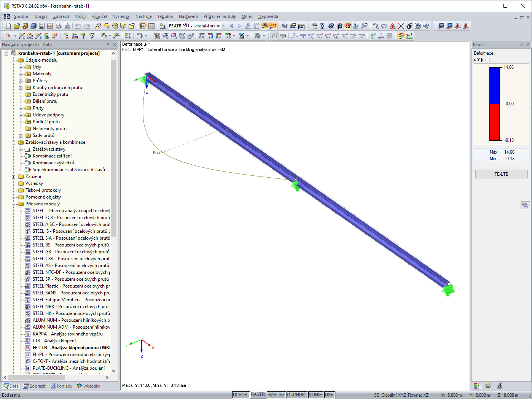
Task: Switch to isometric 3D cube view
Action: click(182, 36)
